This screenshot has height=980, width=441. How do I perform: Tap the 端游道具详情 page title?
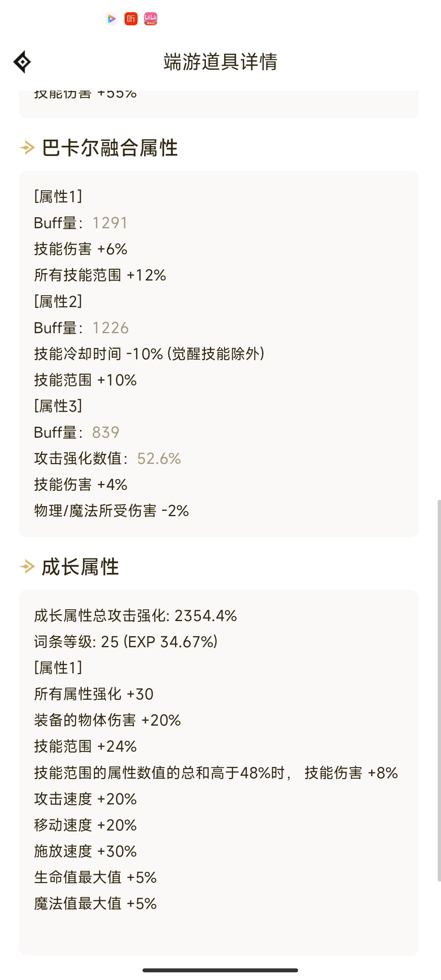[x=220, y=62]
